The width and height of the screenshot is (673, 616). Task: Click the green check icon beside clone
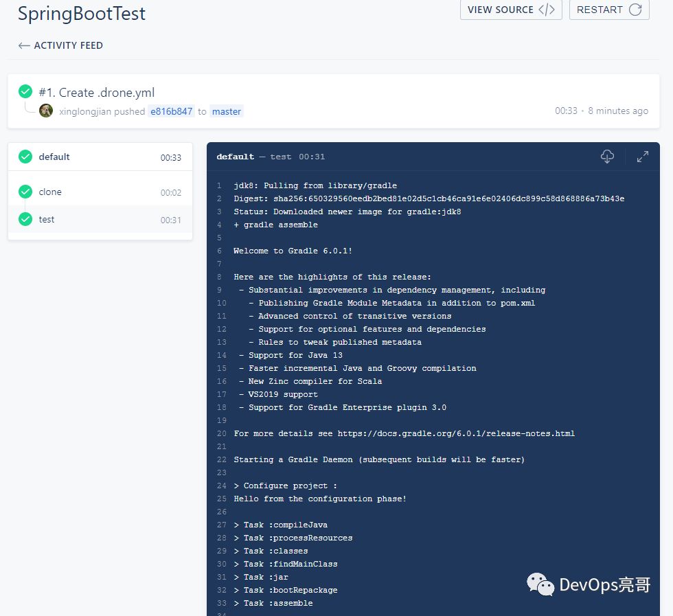coord(25,192)
